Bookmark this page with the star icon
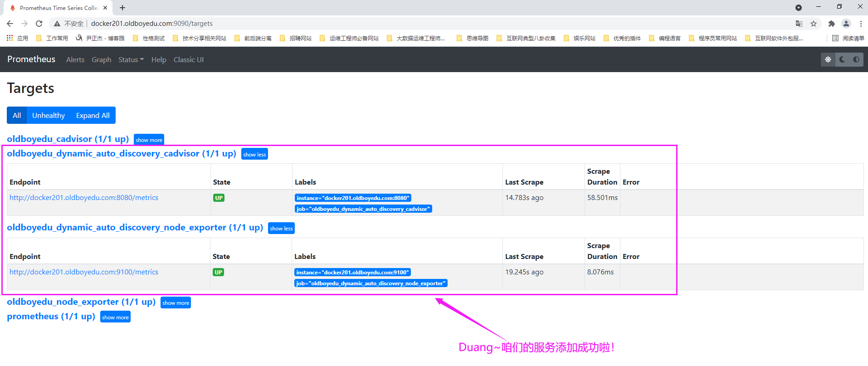The image size is (868, 366). pos(814,24)
